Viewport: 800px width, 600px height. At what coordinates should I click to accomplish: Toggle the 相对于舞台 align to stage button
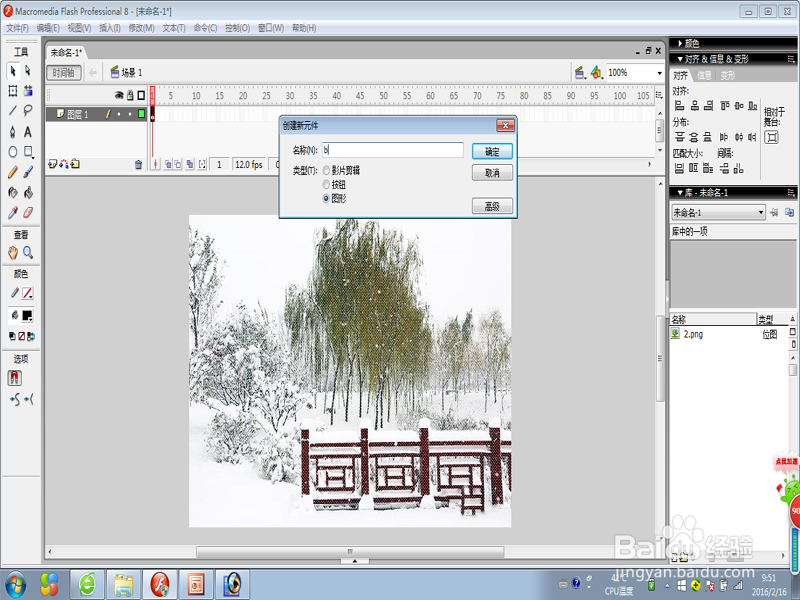point(771,137)
